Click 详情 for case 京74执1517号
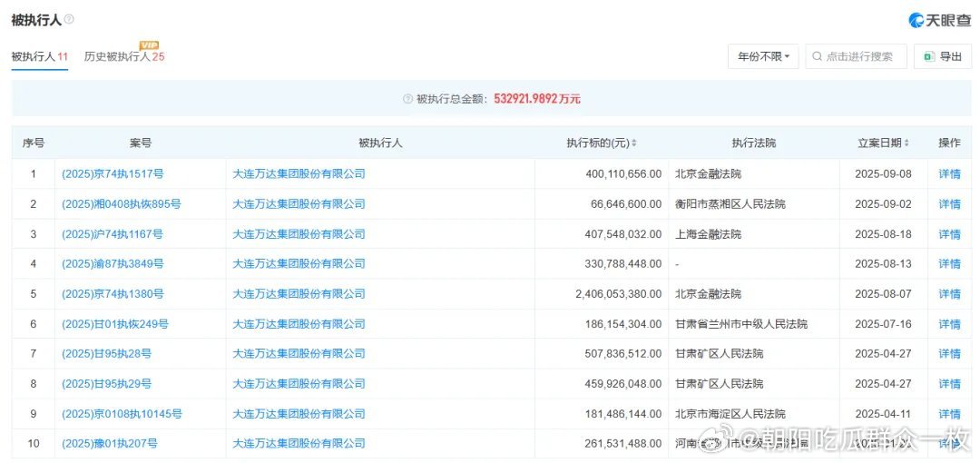The width and height of the screenshot is (980, 463). pos(949,174)
